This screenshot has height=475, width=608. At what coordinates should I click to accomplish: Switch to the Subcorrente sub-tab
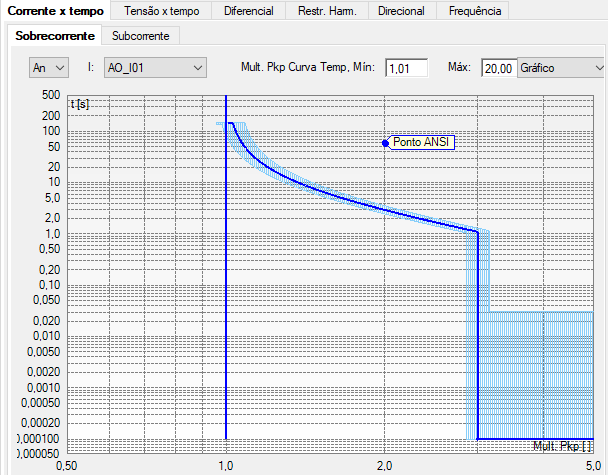pos(141,36)
